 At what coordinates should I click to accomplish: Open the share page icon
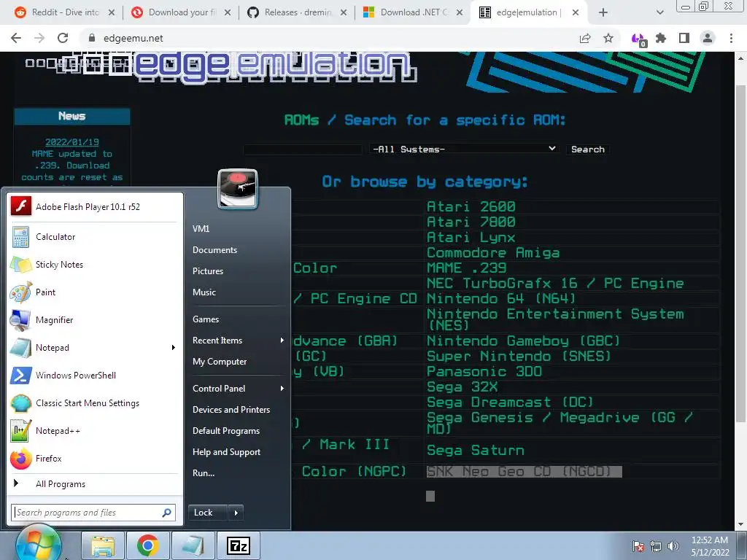tap(585, 38)
